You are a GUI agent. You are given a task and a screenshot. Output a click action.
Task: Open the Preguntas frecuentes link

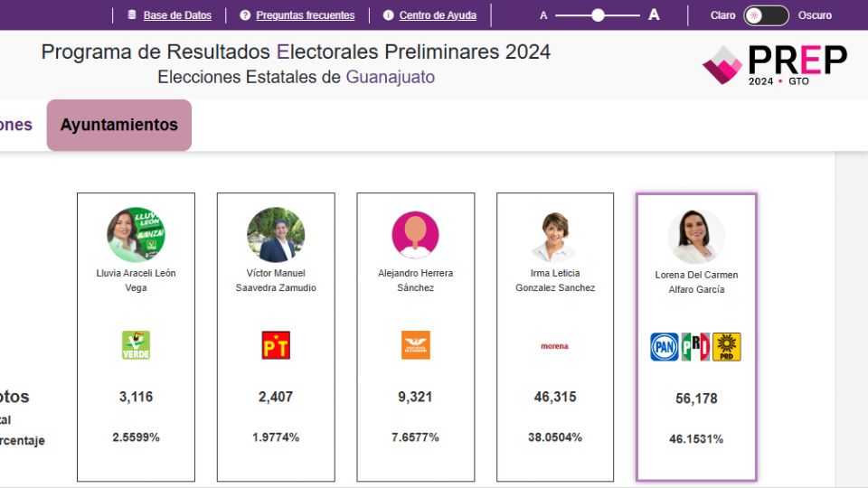click(x=306, y=15)
